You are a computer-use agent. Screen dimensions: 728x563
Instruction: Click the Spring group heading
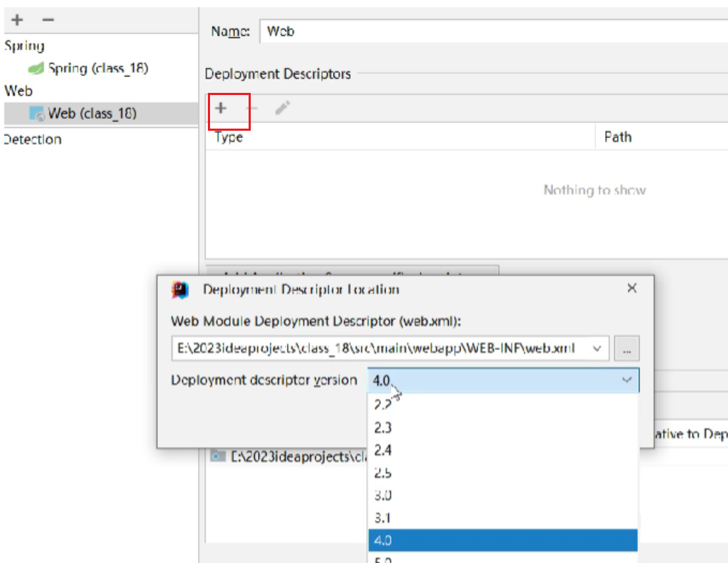coord(24,46)
